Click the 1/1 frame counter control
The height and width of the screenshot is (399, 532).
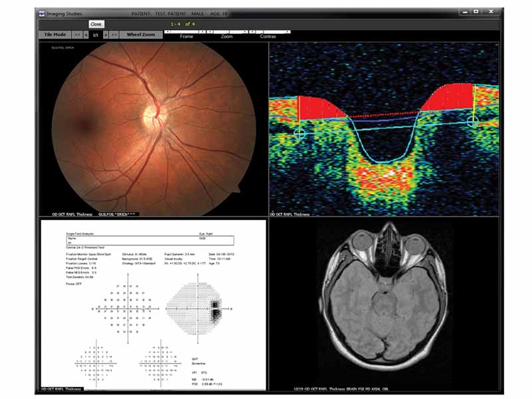point(94,33)
